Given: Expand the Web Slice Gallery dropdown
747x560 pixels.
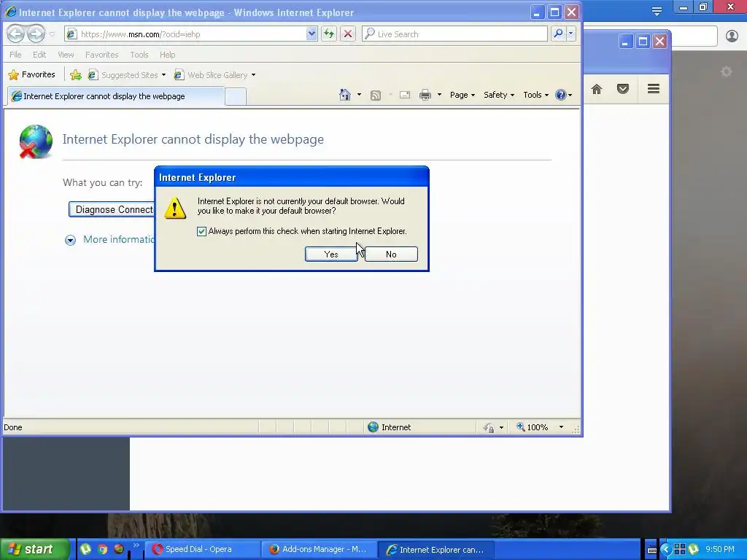Looking at the screenshot, I should coord(253,75).
